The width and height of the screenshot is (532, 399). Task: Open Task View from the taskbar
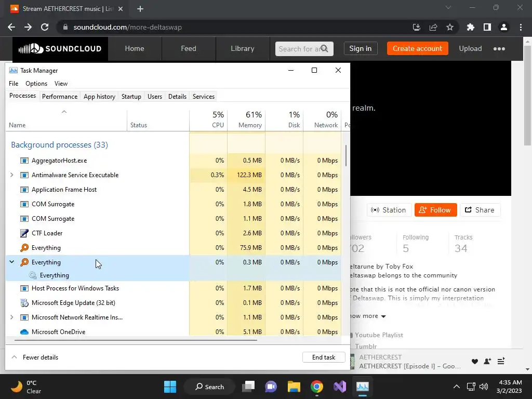(248, 387)
